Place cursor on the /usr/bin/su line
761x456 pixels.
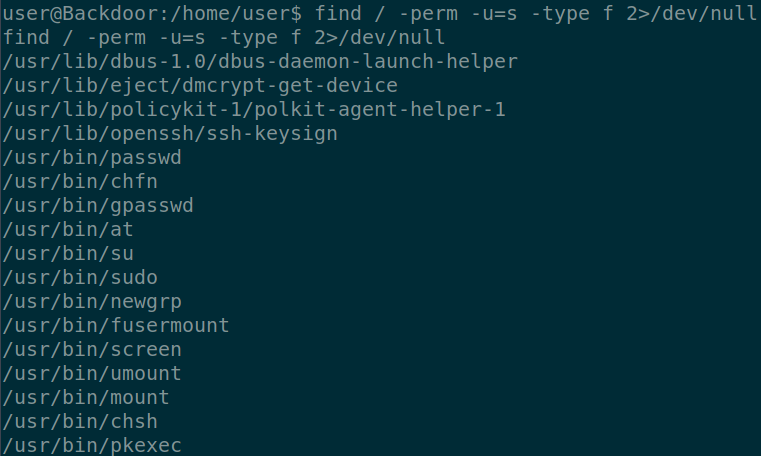[x=68, y=253]
